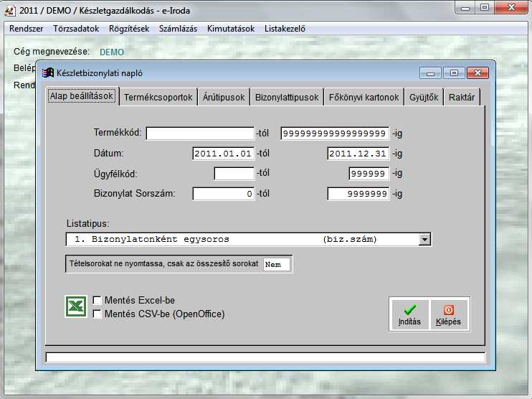Click the Készletbizonylati napló title bar icon

coord(49,72)
